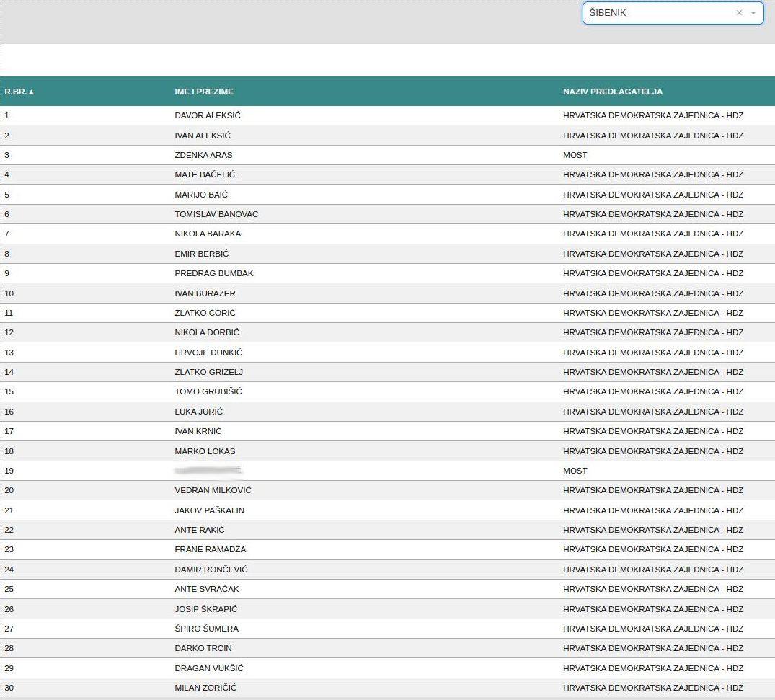
Task: Select the name NIKOLA DORBIĆ
Action: pyautogui.click(x=207, y=332)
